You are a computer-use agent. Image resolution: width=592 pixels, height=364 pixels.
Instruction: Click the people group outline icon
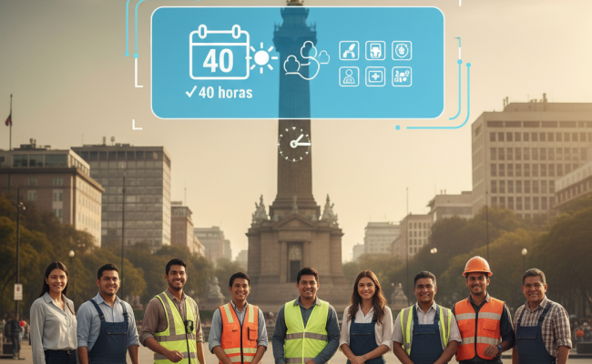click(x=307, y=60)
